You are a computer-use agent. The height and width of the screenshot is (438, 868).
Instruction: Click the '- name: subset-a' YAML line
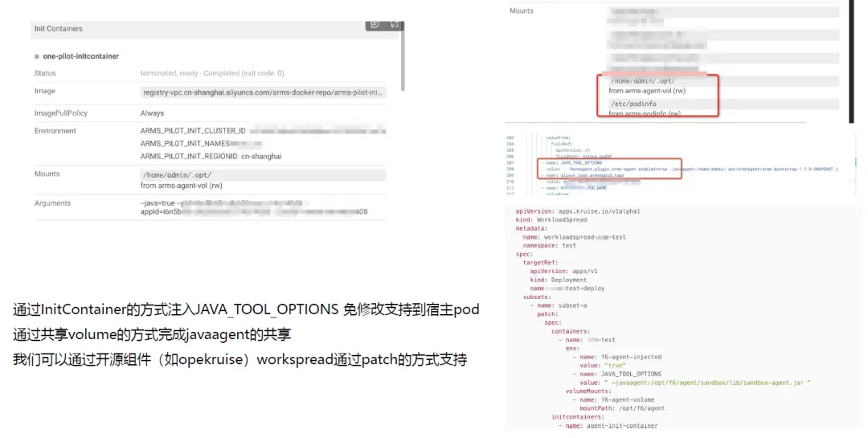coord(559,305)
